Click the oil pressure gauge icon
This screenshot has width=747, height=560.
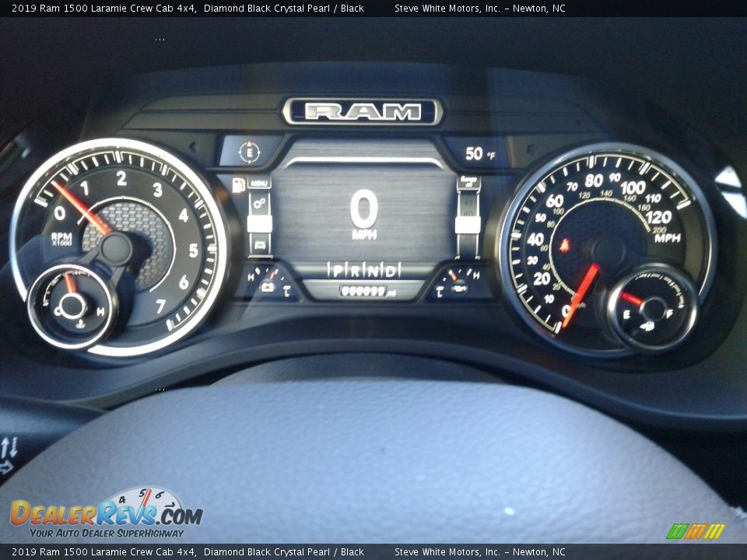pyautogui.click(x=458, y=289)
